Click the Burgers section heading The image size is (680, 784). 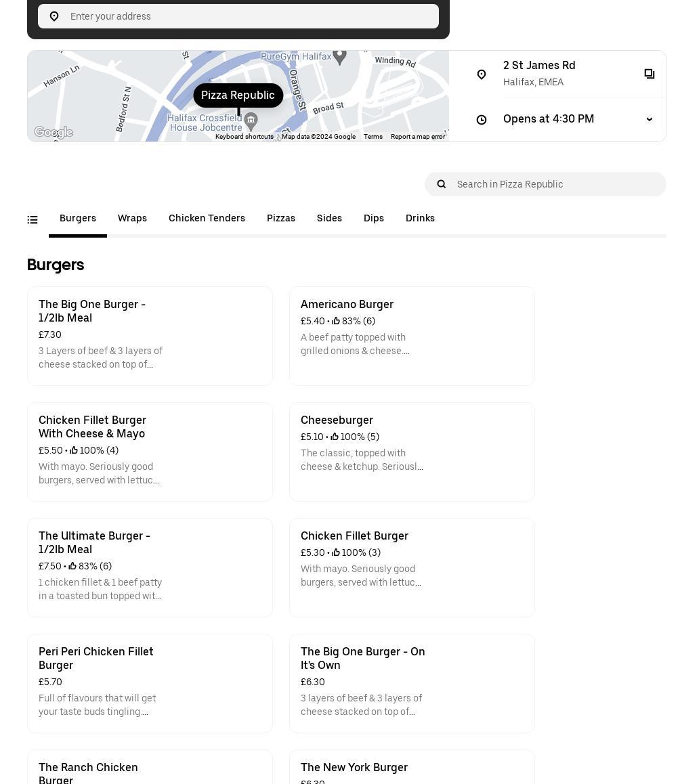[x=56, y=265]
